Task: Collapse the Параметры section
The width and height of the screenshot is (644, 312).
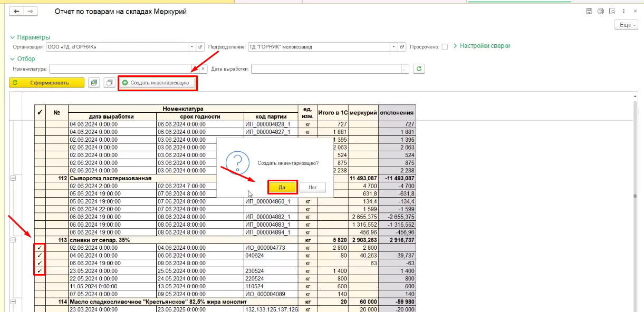Action: [13, 37]
